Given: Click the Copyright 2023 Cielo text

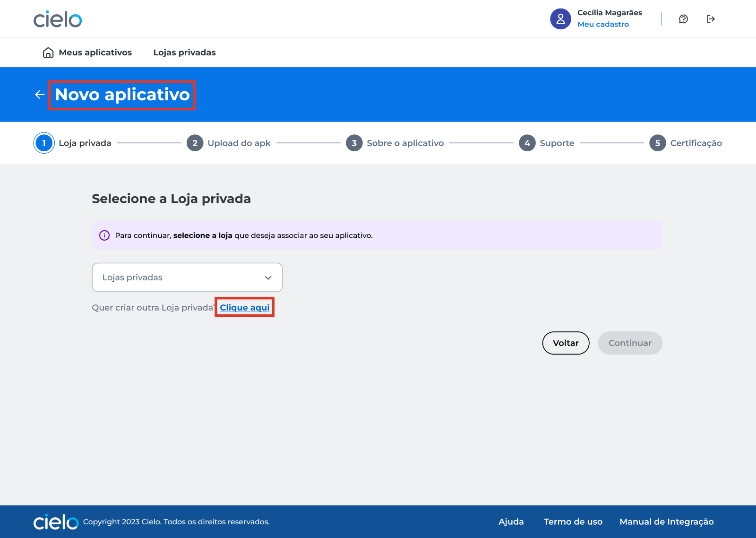Looking at the screenshot, I should (x=176, y=522).
